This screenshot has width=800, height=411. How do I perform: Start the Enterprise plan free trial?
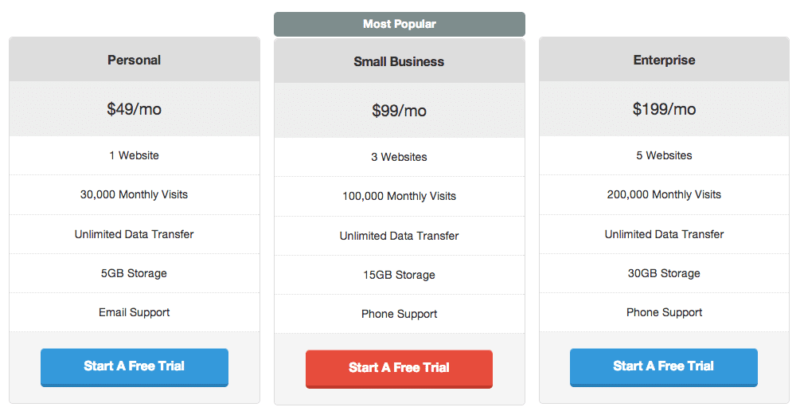tap(664, 366)
